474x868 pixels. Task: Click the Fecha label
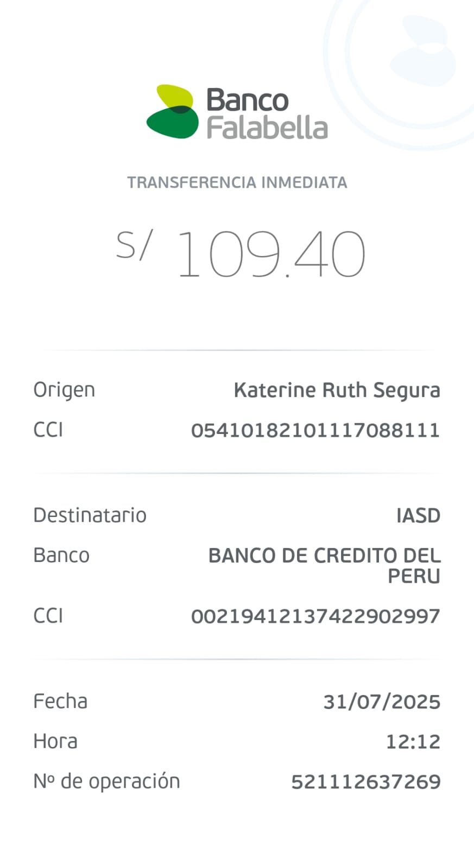[60, 701]
